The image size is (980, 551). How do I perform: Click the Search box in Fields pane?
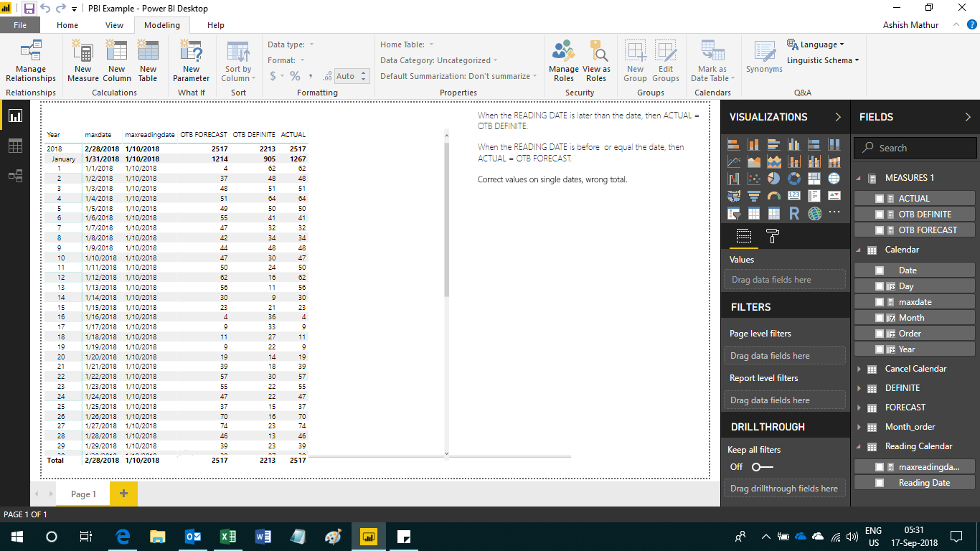pyautogui.click(x=915, y=148)
